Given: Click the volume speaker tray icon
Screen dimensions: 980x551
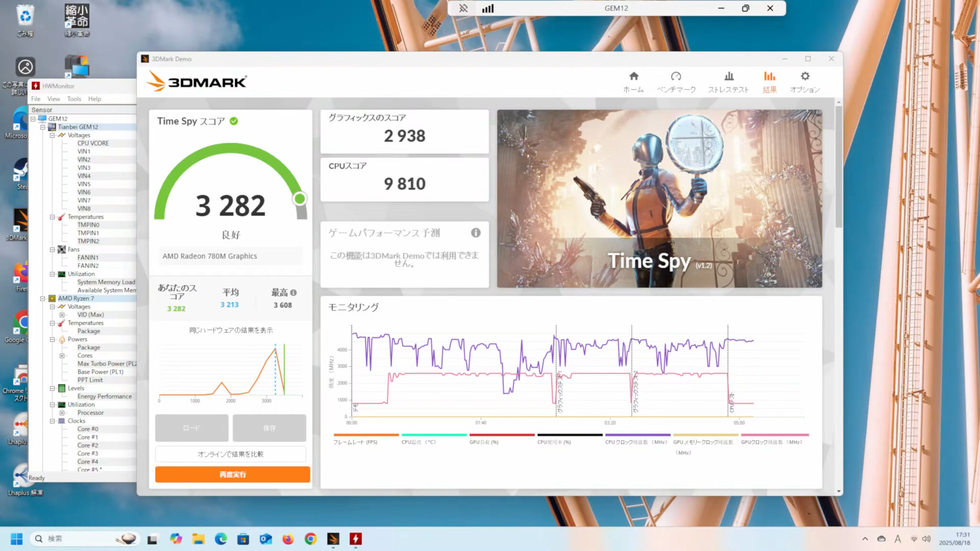Looking at the screenshot, I should (926, 539).
